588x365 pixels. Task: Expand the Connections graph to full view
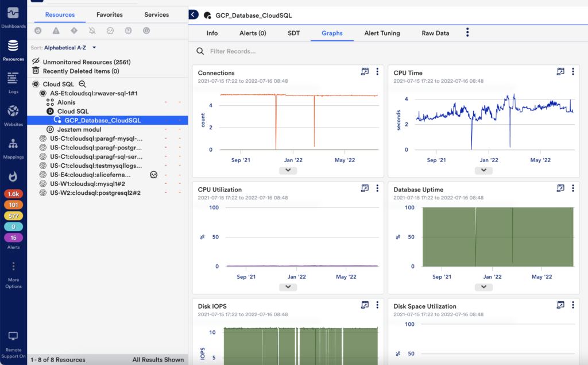pos(365,71)
